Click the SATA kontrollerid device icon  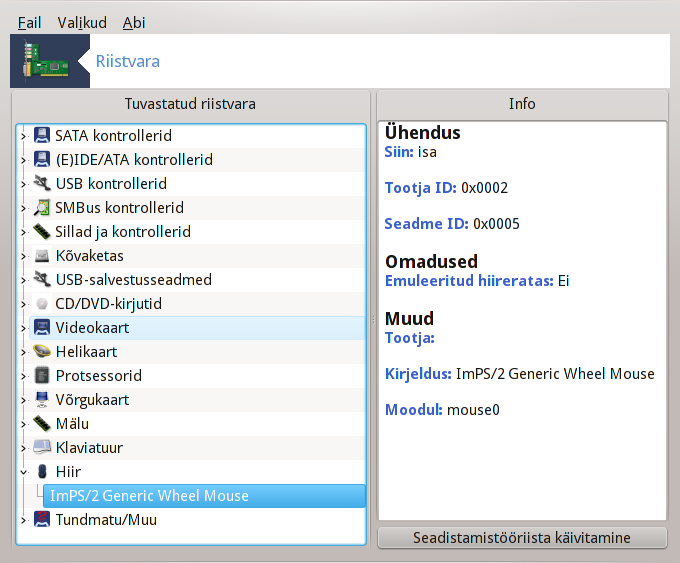[42, 135]
